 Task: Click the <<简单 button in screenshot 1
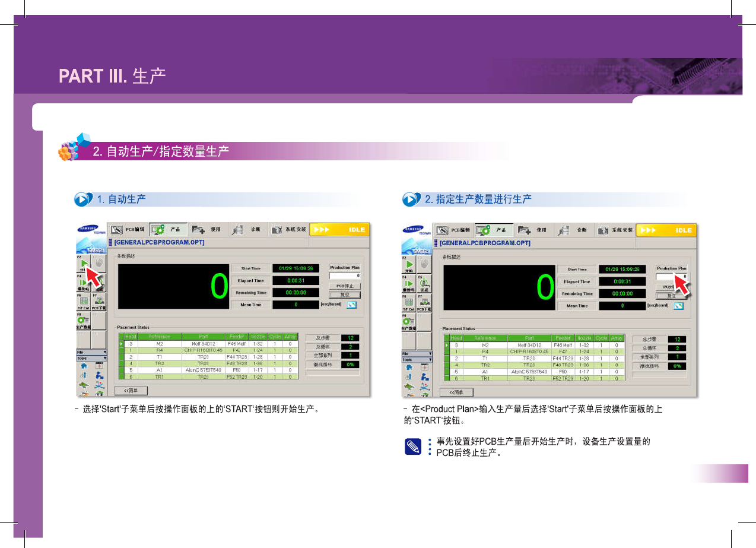tap(131, 391)
